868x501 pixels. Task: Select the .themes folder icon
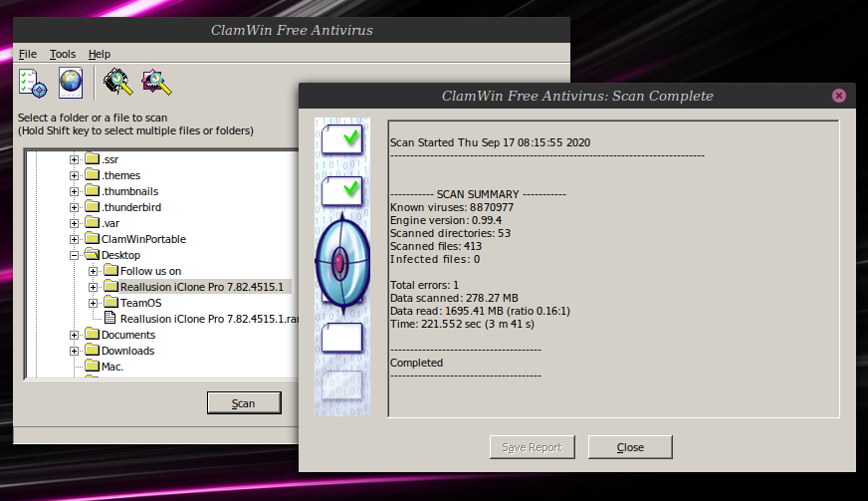92,175
